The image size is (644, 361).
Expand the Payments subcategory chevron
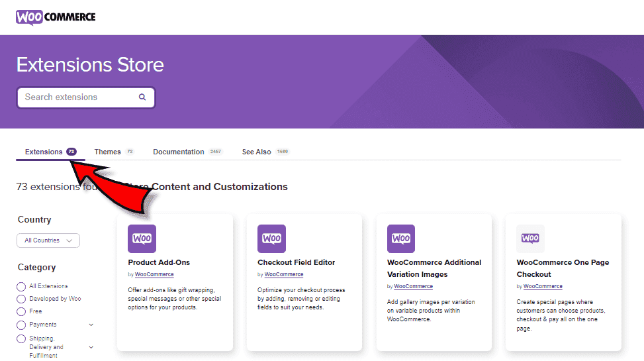tap(91, 325)
